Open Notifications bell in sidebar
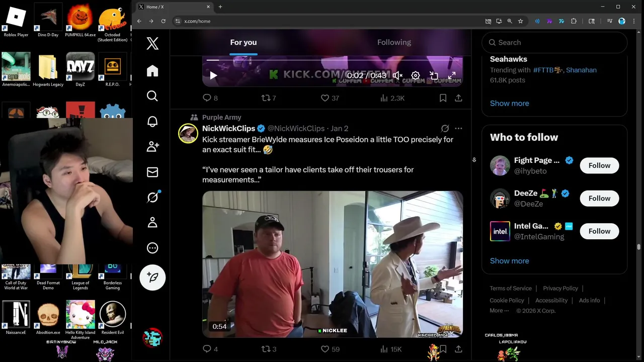 [152, 122]
